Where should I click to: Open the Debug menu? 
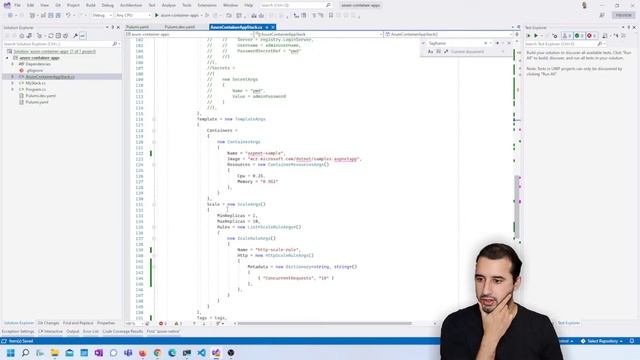pos(108,5)
